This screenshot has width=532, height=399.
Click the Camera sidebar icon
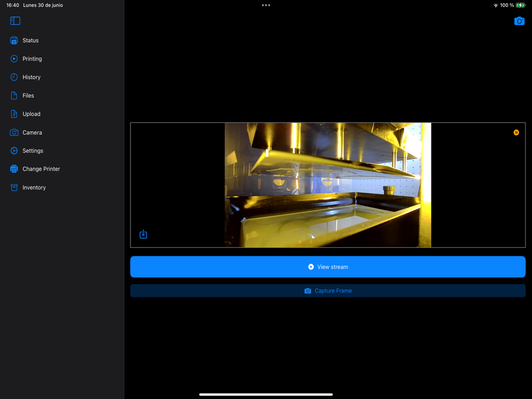coord(14,132)
